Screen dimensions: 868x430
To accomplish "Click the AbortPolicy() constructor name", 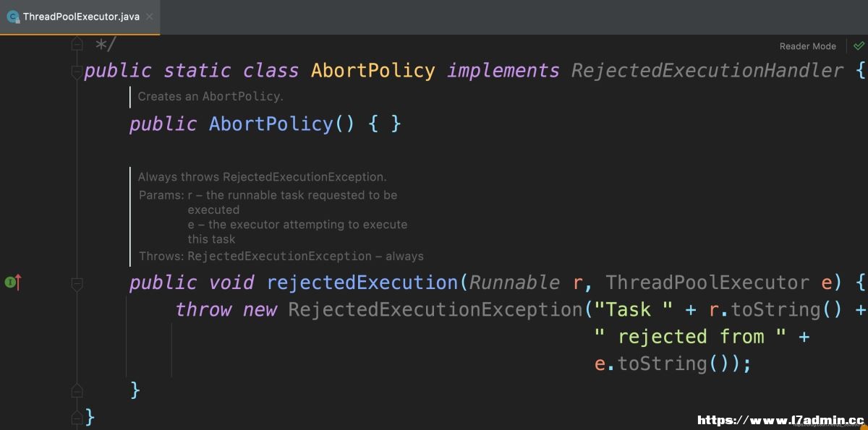I will pyautogui.click(x=271, y=124).
